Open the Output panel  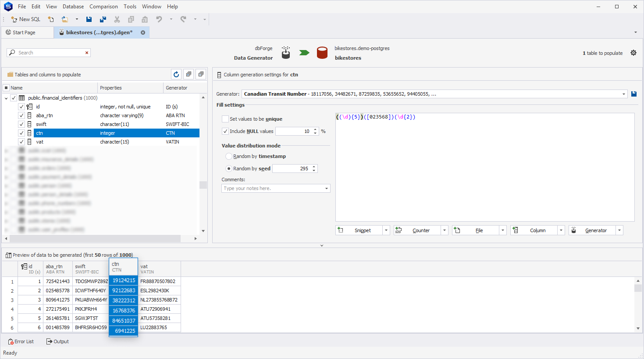pos(58,341)
